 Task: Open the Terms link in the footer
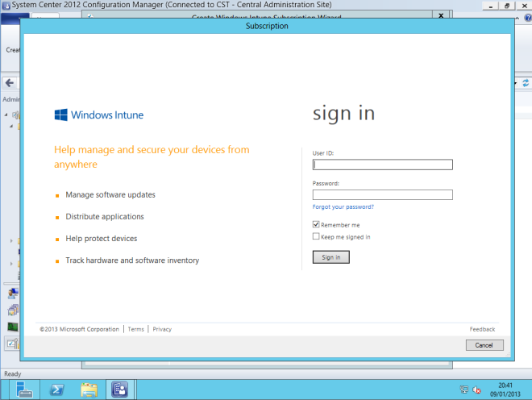click(x=135, y=329)
